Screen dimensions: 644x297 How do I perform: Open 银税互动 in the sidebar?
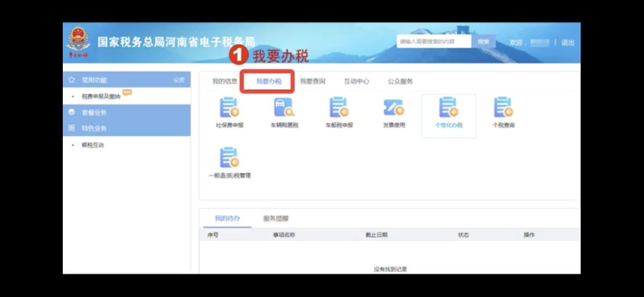(92, 145)
